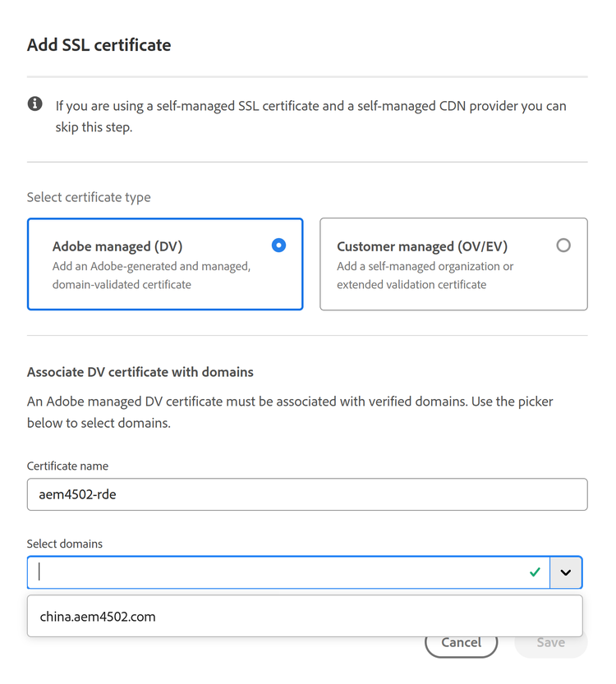Click the Add SSL certificate heading
616x684 pixels.
click(x=99, y=45)
